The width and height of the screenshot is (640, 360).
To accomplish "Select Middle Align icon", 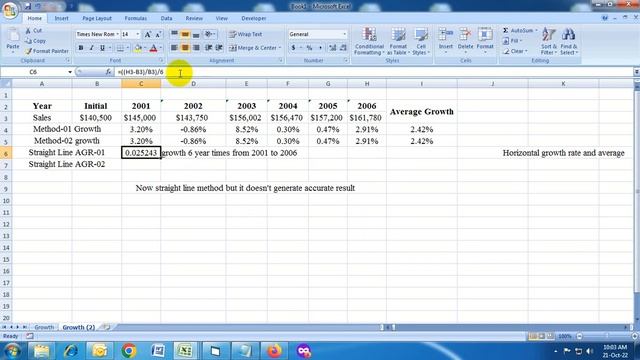I will 185,34.
